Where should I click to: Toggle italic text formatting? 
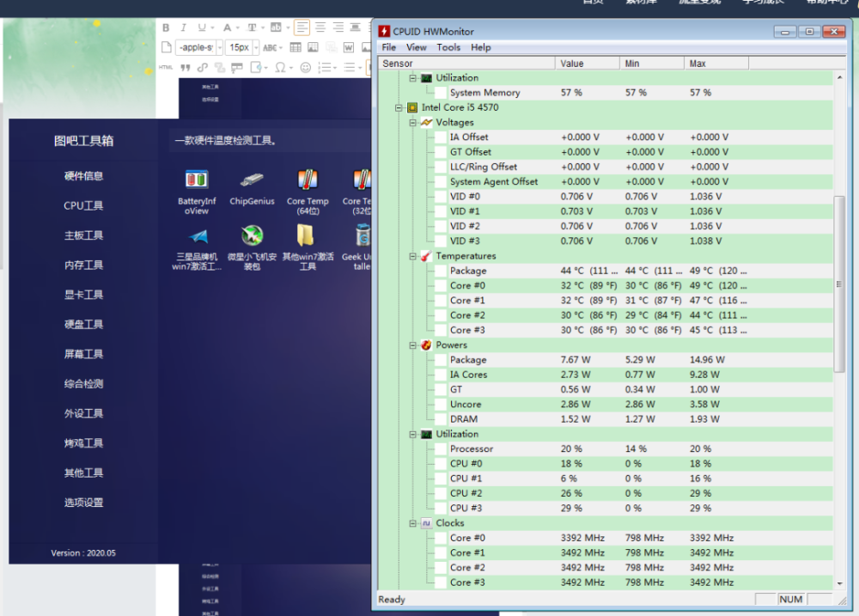pyautogui.click(x=183, y=27)
